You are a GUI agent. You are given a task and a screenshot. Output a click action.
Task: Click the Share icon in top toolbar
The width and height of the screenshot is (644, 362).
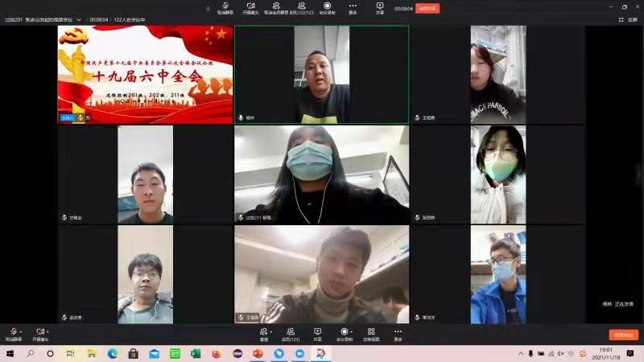pyautogui.click(x=380, y=7)
